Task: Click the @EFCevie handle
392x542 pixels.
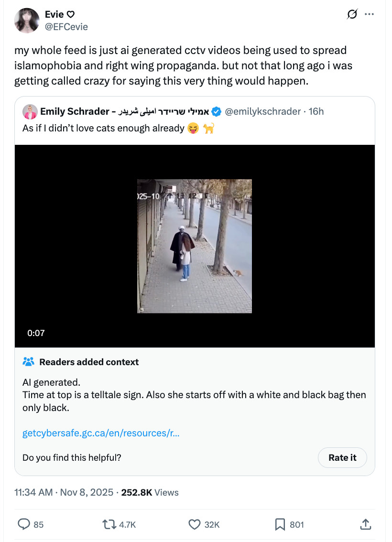Action: 66,27
